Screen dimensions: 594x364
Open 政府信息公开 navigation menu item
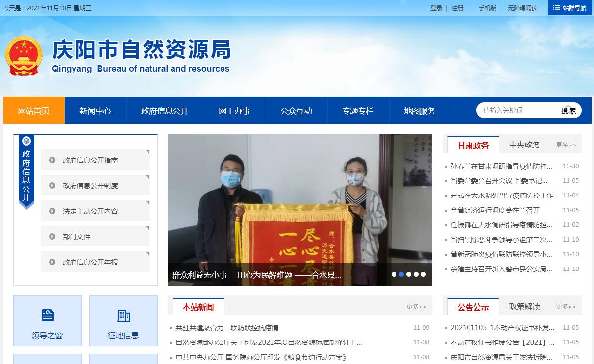point(165,110)
